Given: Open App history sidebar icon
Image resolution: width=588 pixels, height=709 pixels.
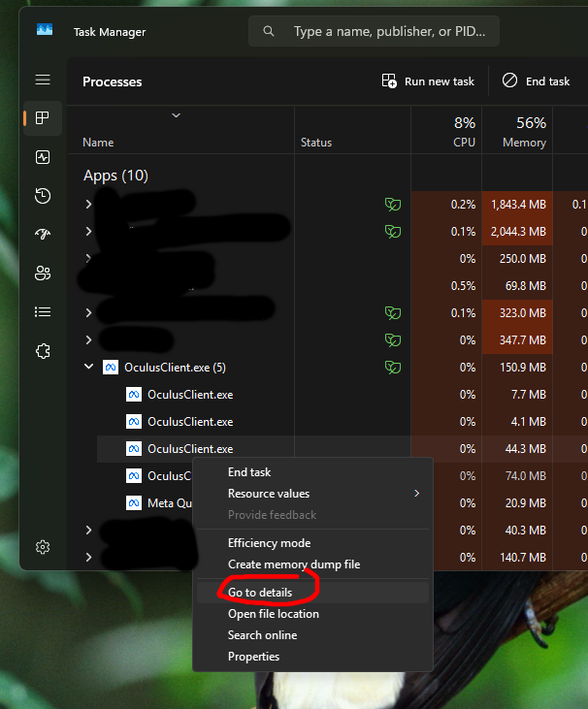Looking at the screenshot, I should (42, 196).
